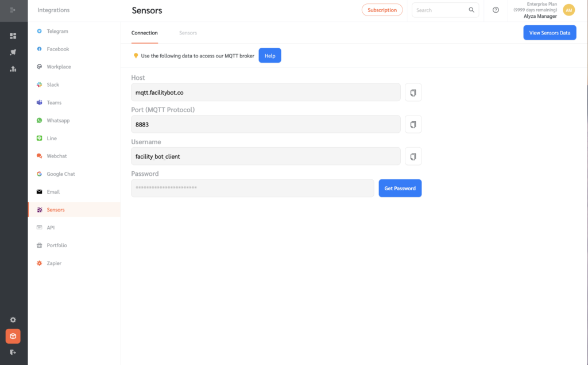Open the Slack integration
The width and height of the screenshot is (588, 365).
54,84
